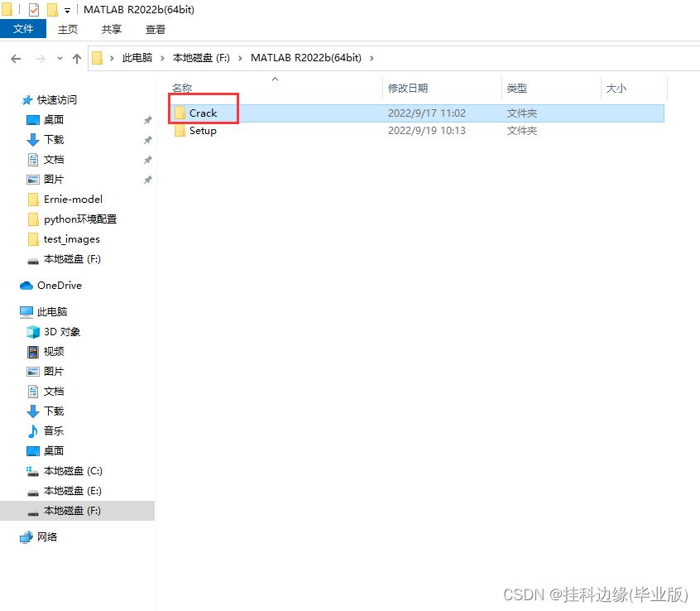The width and height of the screenshot is (700, 611).
Task: Open OneDrive in the sidebar
Action: pos(59,286)
